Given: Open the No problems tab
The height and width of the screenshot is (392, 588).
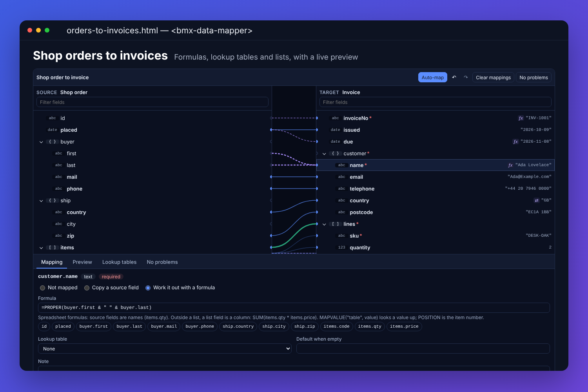Looking at the screenshot, I should (x=162, y=262).
